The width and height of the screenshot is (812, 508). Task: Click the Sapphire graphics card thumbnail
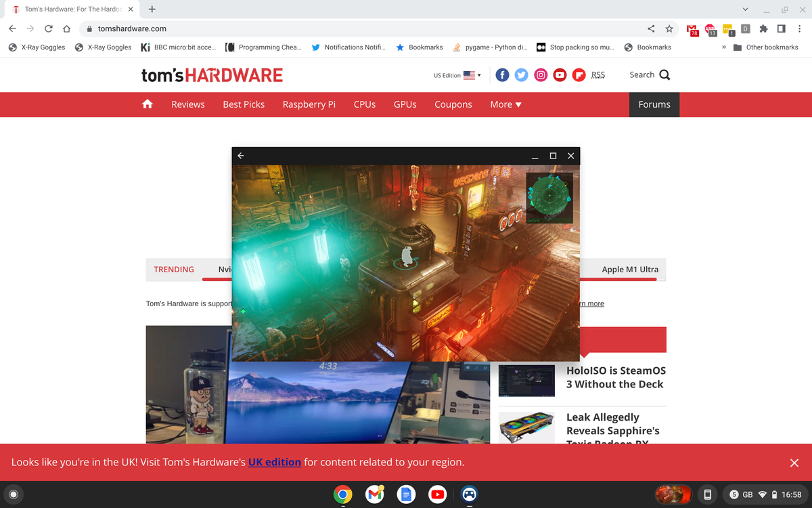pos(526,428)
